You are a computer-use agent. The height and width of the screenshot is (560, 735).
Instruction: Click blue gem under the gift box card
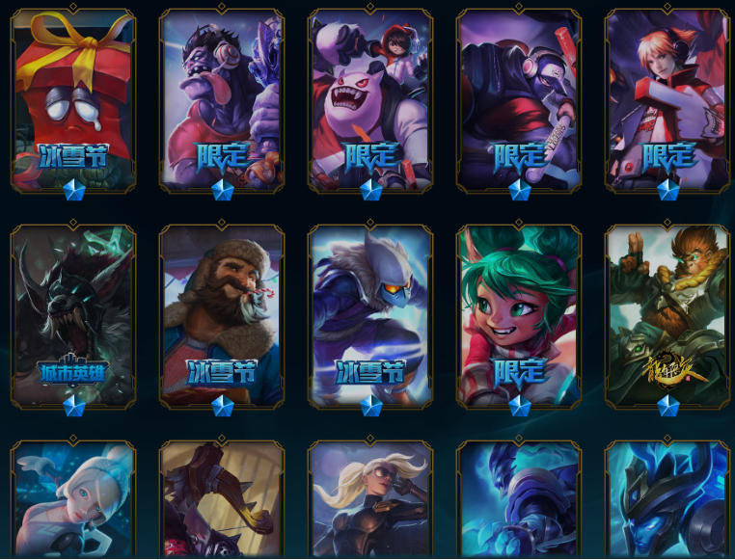tap(74, 190)
